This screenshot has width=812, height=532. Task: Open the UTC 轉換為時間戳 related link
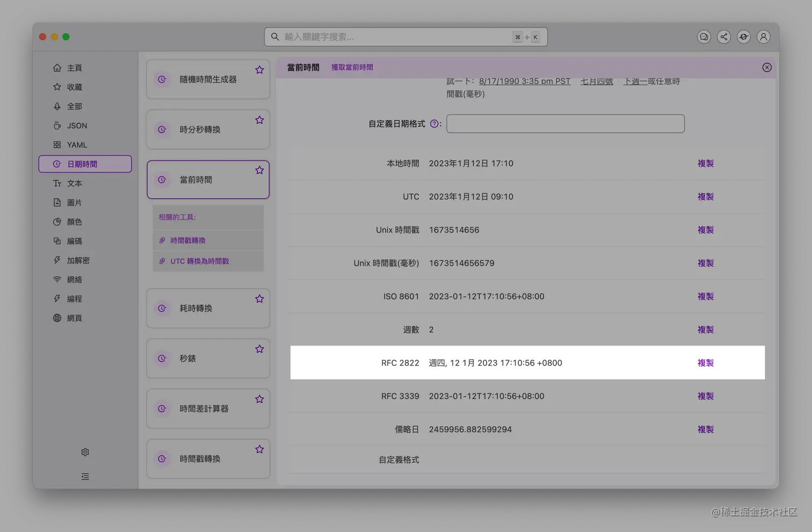click(199, 261)
